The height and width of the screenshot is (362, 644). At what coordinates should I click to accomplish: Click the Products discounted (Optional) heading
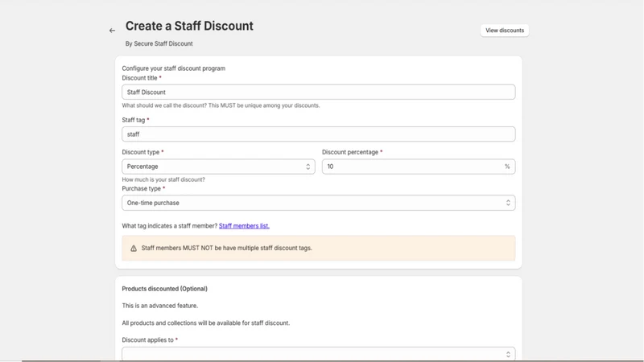point(165,289)
